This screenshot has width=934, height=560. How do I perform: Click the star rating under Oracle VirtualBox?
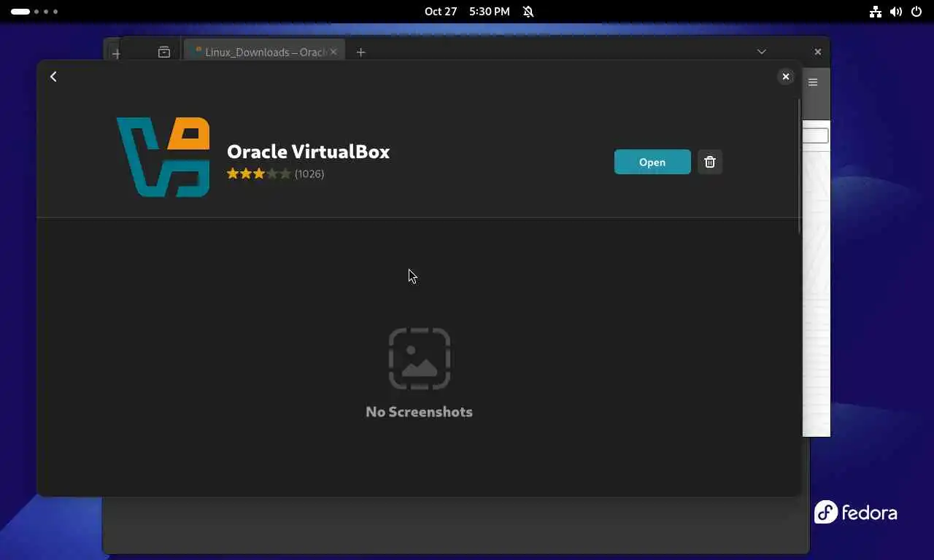click(259, 174)
